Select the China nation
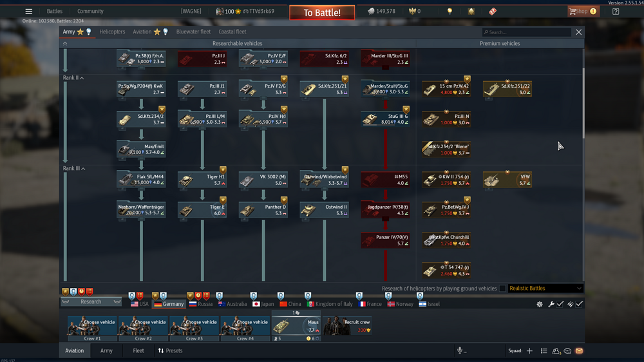 tap(290, 304)
